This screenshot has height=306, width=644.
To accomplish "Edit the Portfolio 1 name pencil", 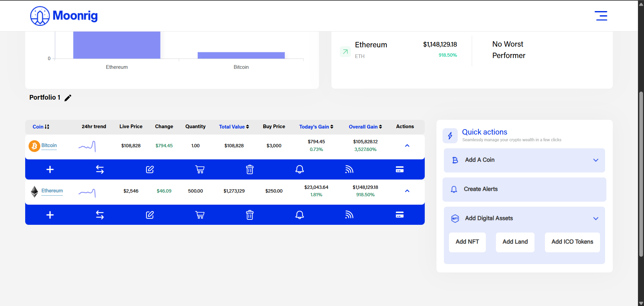I will (x=68, y=98).
